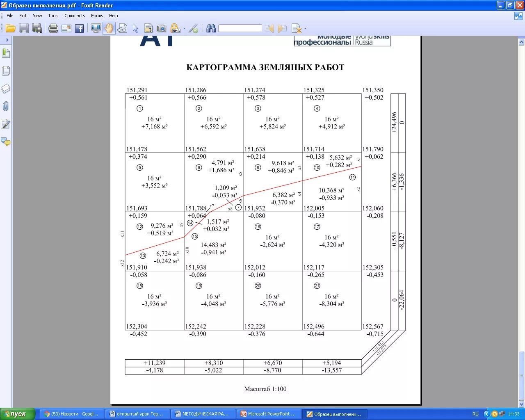Click the heading КАРТОГРАММА ЗЕМЛЯНЫХ РАБОТ
Image resolution: width=525 pixels, height=420 pixels.
(x=265, y=67)
